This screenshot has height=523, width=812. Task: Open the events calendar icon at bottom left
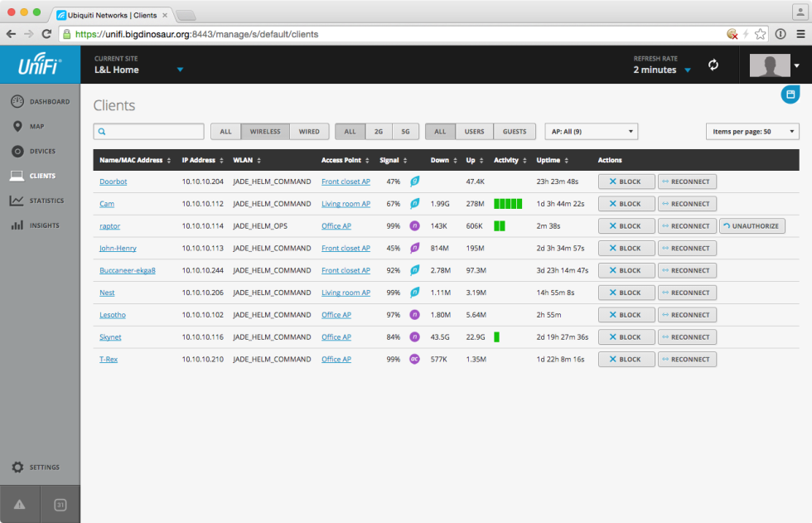pos(60,505)
